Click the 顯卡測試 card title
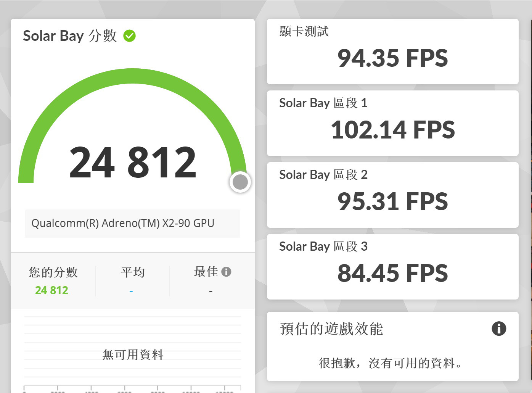 304,31
